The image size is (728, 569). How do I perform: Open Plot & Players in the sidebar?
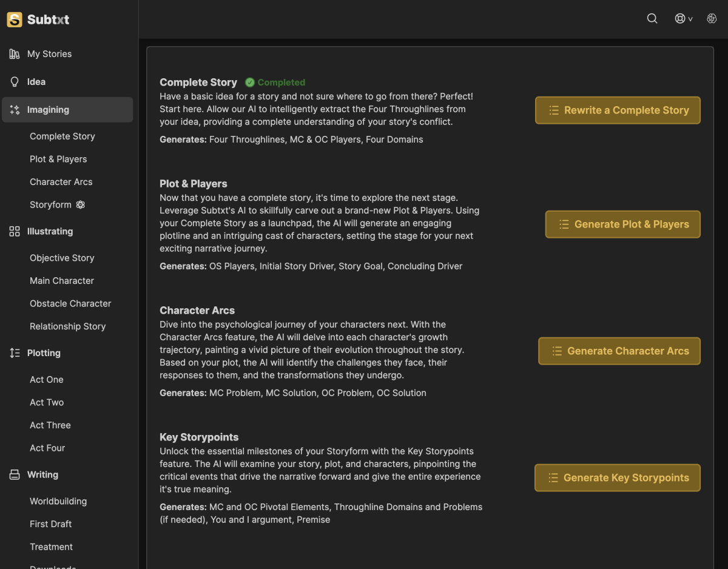58,159
